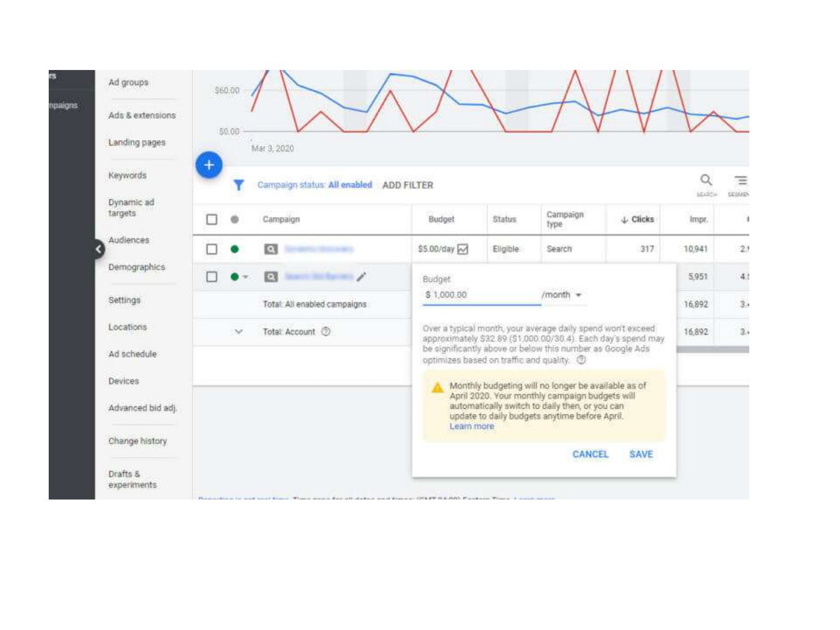Click the blue filter funnel icon
840x630 pixels.
click(x=239, y=185)
